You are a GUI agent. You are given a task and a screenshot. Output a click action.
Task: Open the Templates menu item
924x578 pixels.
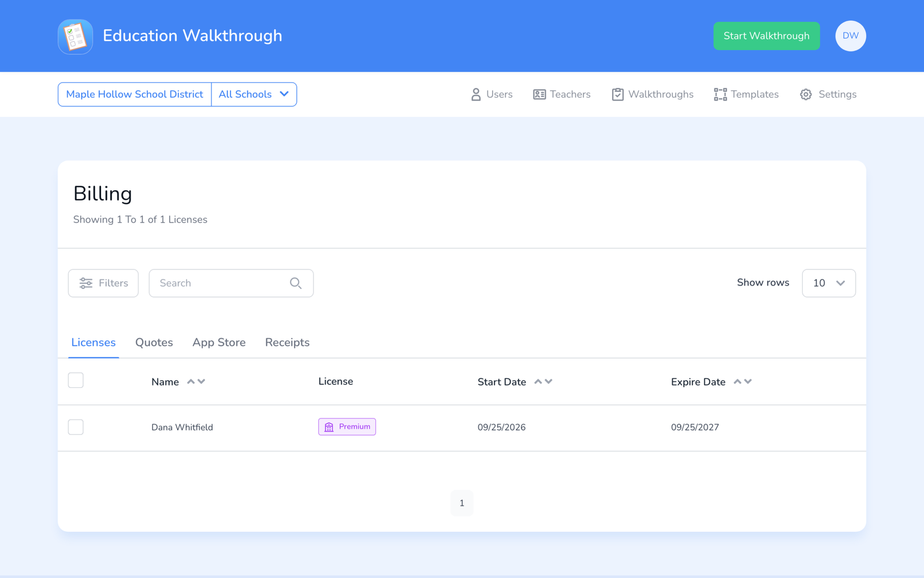click(x=746, y=94)
